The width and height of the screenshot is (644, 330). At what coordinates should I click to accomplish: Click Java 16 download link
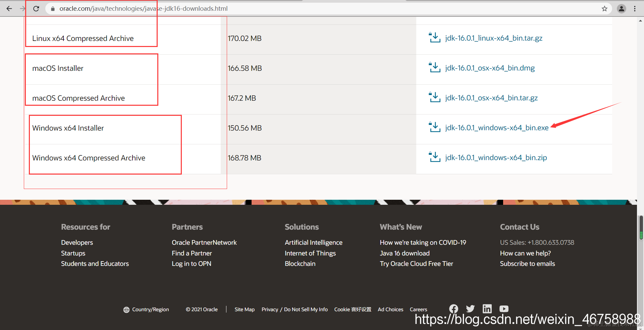click(405, 253)
